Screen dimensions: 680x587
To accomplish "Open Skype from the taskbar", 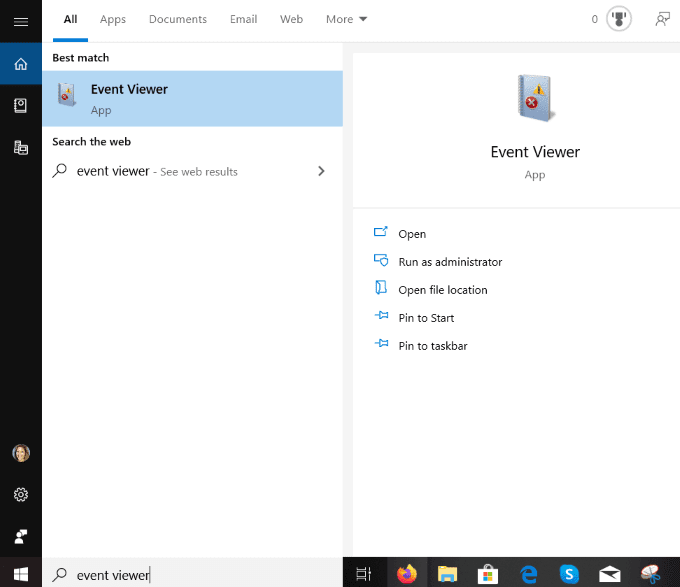I will [568, 574].
